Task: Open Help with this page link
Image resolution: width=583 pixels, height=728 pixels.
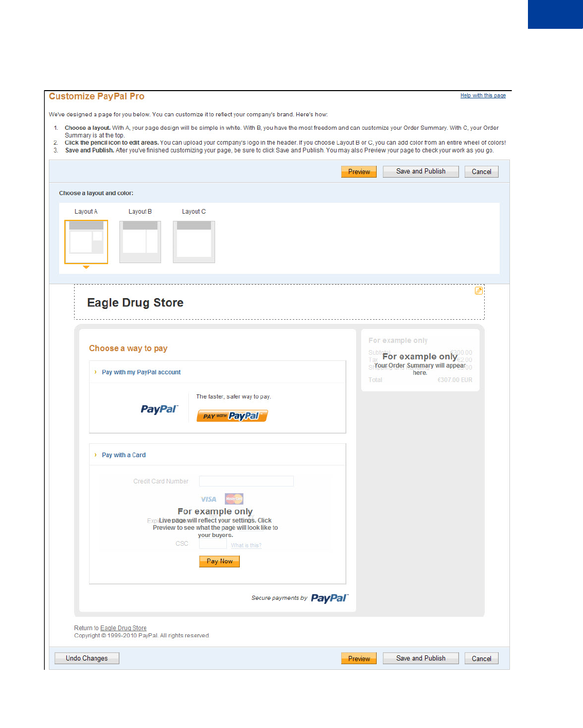Action: (483, 96)
